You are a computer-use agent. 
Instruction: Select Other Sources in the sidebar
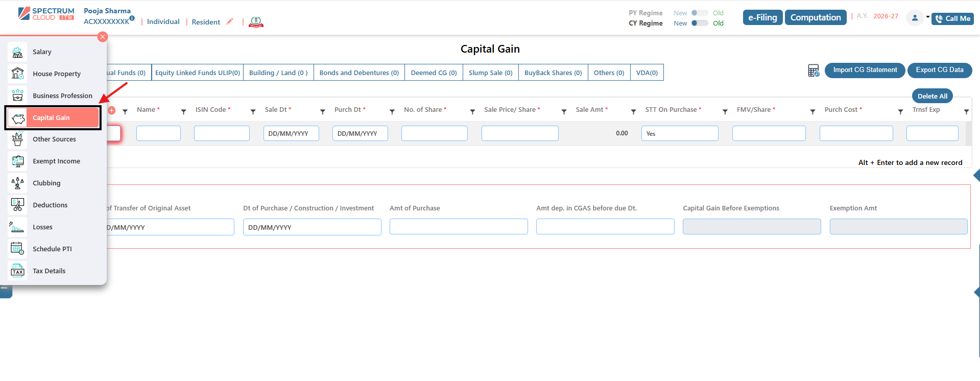click(54, 139)
